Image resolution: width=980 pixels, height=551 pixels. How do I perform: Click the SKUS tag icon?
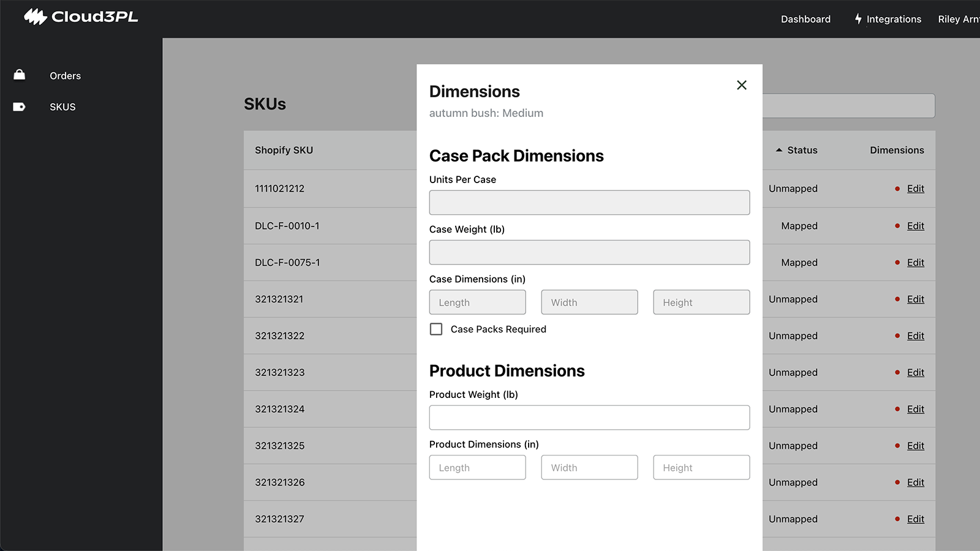pyautogui.click(x=20, y=107)
